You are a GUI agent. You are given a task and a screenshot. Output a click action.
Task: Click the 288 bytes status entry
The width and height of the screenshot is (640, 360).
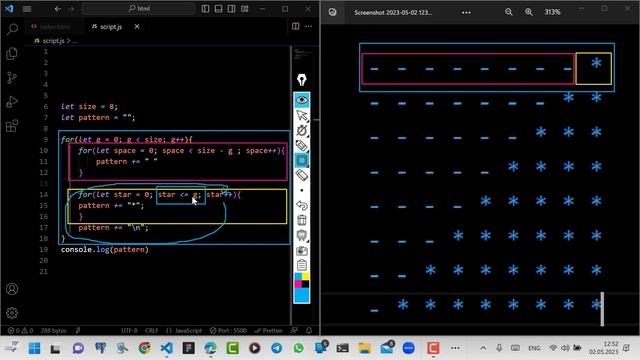tap(53, 331)
